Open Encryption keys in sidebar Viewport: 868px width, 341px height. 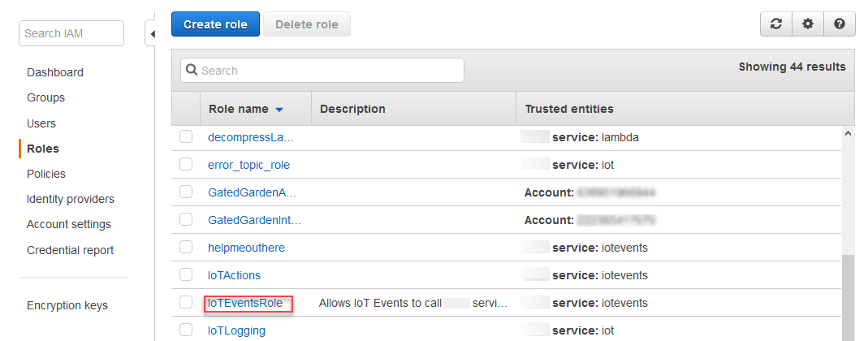(x=67, y=305)
